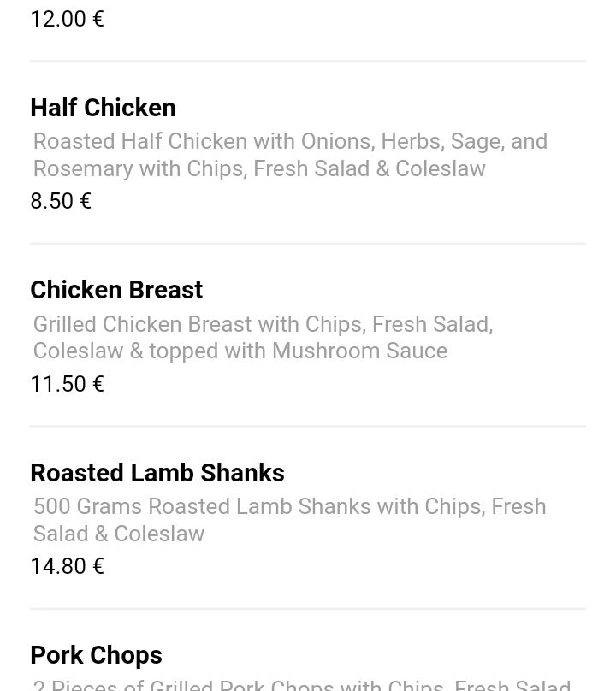The height and width of the screenshot is (691, 616).
Task: Click the Rosemary with Chips, Fresh Salad line
Action: (x=259, y=168)
